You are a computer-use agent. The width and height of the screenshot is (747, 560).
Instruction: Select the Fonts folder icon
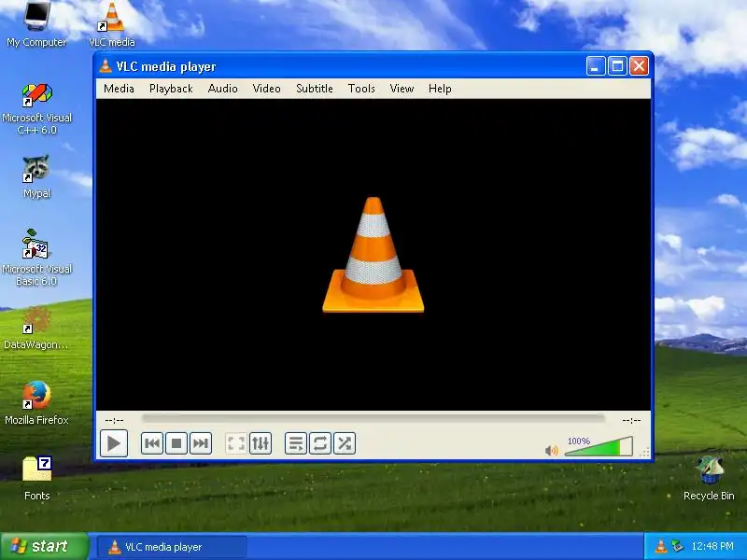click(x=36, y=478)
